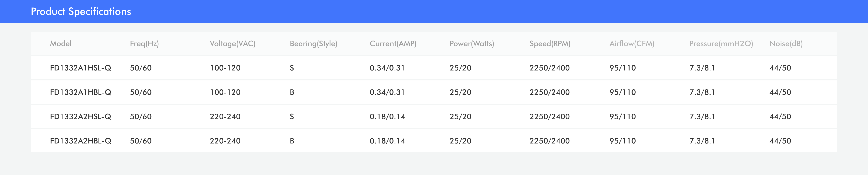Click the Airflow(CFM) column header
Screen dimensions: 868x175
(x=632, y=44)
